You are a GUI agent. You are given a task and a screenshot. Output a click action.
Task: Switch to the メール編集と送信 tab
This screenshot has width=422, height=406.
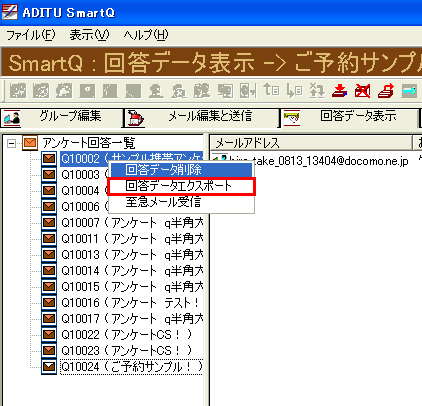click(x=202, y=118)
